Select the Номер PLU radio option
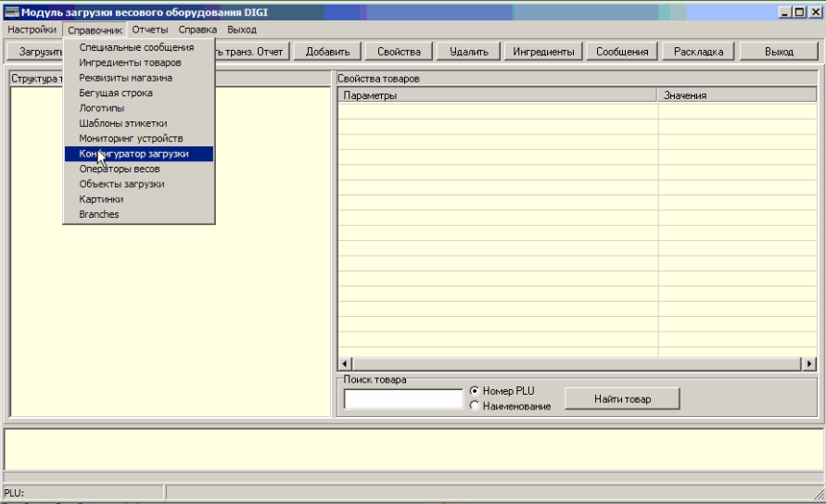The image size is (826, 504). click(502, 391)
